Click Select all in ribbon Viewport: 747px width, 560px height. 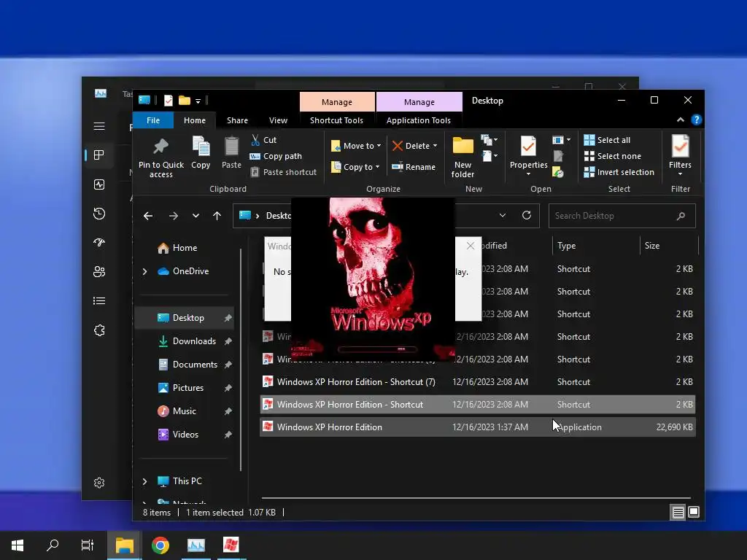pyautogui.click(x=607, y=140)
